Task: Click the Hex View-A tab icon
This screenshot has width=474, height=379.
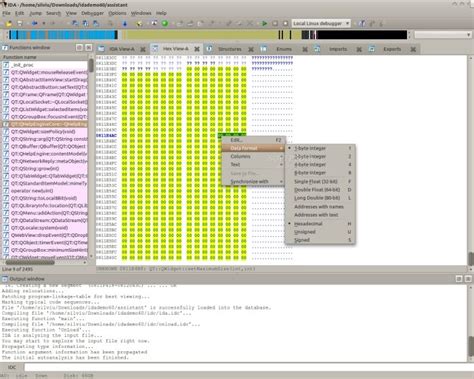Action: 155,49
